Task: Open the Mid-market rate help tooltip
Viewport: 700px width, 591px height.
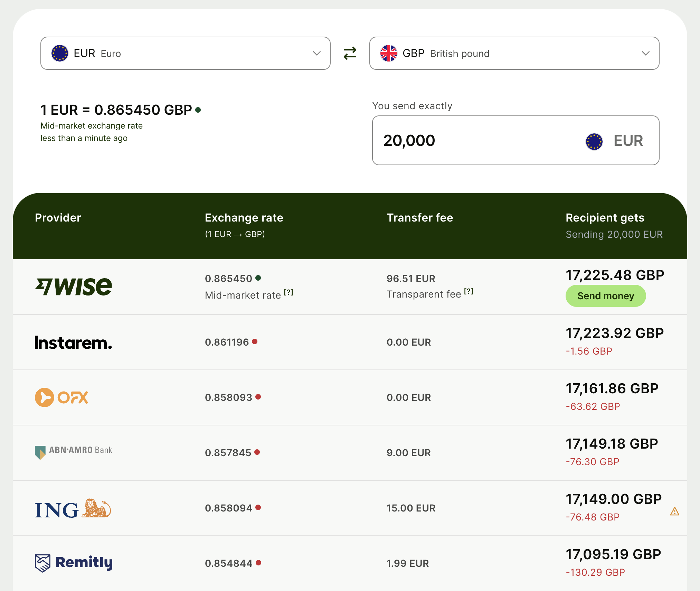Action: 288,292
